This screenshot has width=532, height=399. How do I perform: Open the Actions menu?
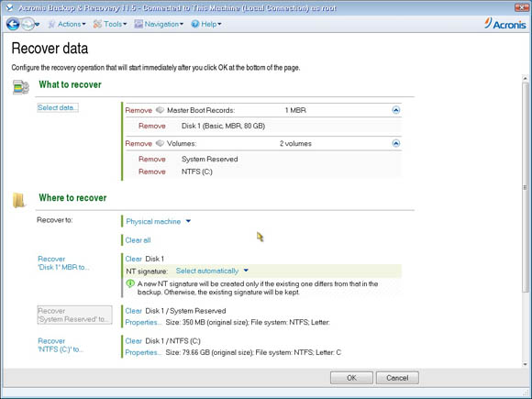[66, 24]
